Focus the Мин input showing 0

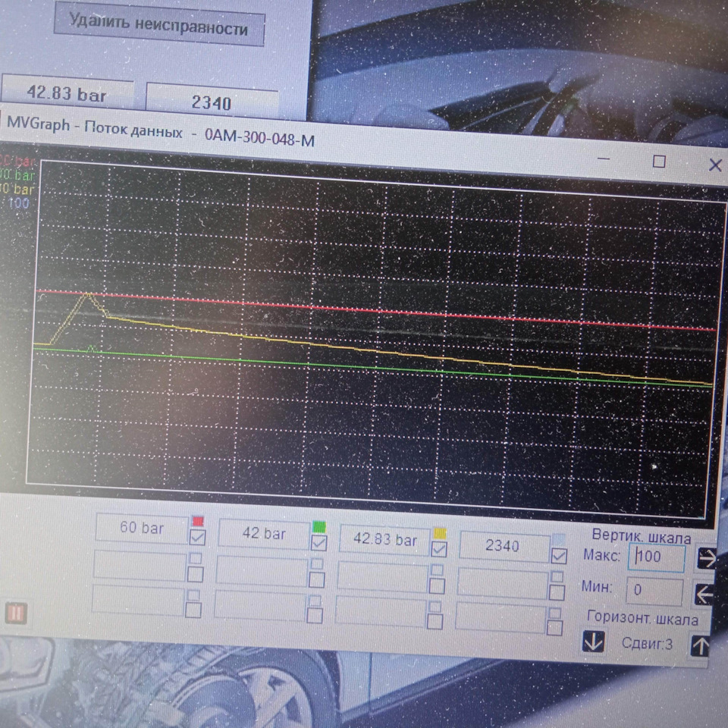(x=654, y=591)
